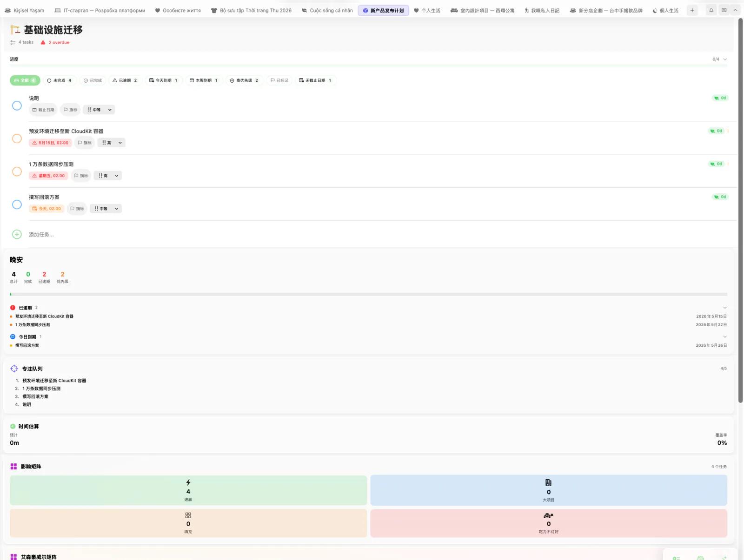Image resolution: width=744 pixels, height=560 pixels.
Task: Click the 2 overdue link
Action: click(x=59, y=42)
